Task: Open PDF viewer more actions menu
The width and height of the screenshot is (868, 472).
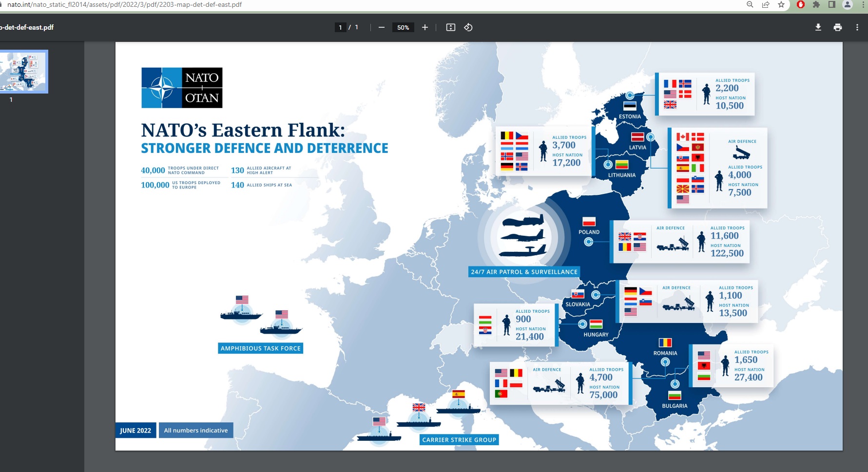Action: (857, 27)
